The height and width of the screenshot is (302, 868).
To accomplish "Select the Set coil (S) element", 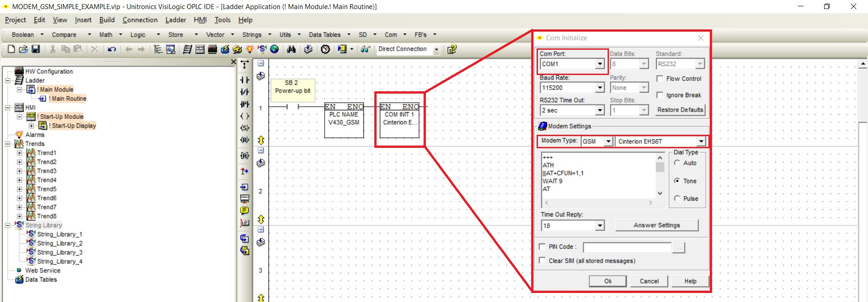I will coord(245,128).
